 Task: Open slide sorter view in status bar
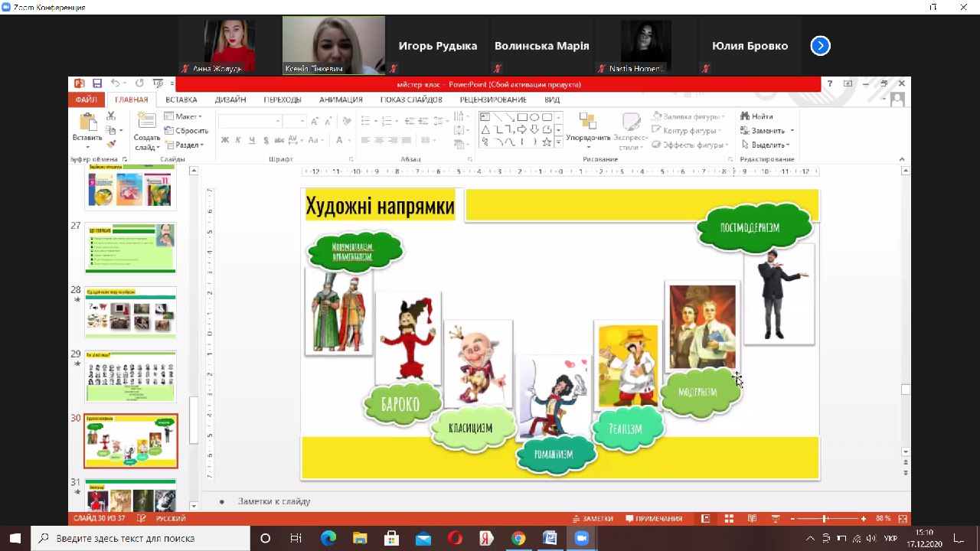coord(728,519)
